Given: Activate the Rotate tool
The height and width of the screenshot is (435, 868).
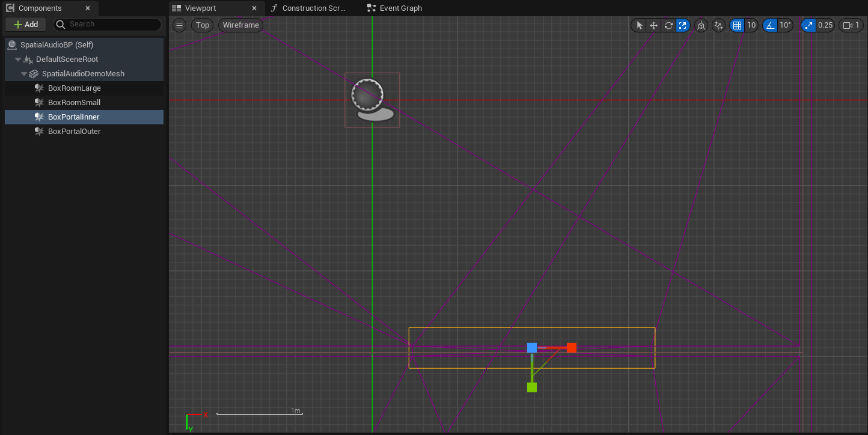Looking at the screenshot, I should [x=668, y=25].
